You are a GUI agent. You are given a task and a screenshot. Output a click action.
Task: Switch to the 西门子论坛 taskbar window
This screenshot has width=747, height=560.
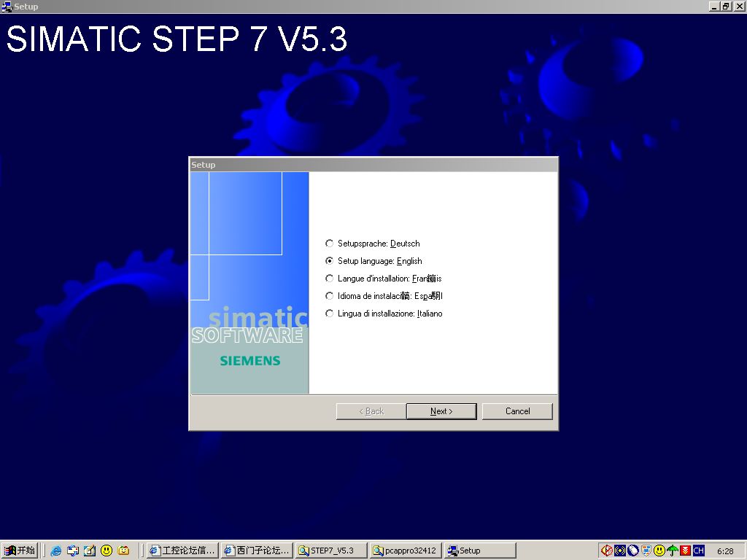click(x=258, y=551)
